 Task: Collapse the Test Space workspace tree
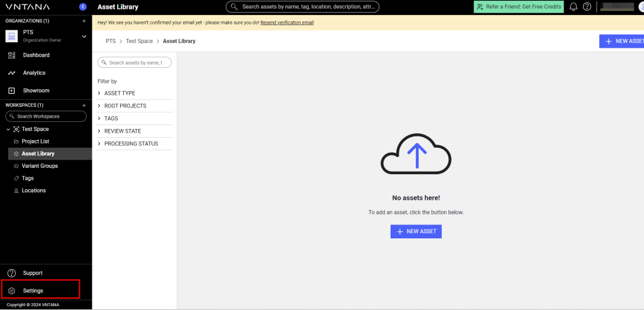(x=8, y=129)
